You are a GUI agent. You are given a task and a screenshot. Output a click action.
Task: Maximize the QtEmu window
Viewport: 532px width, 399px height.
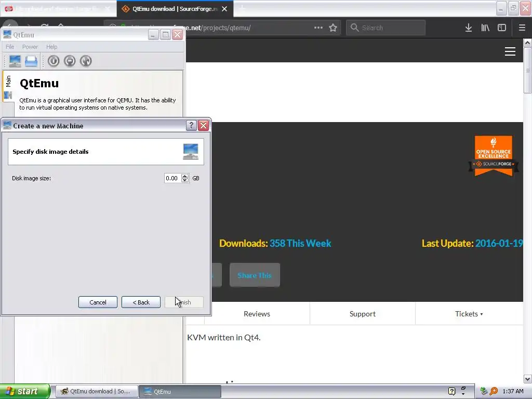(x=165, y=35)
